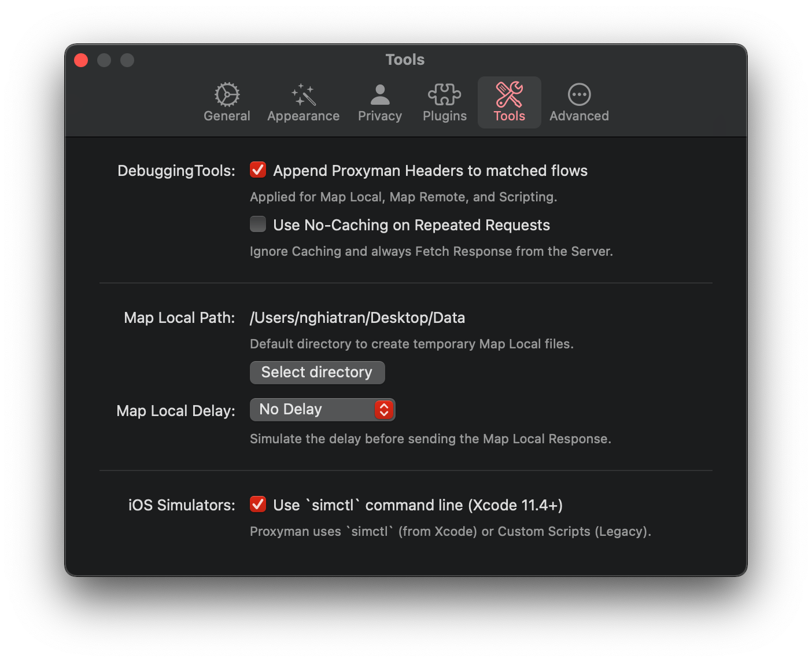Screen dimensions: 812x662
Task: Click 'Simulate the delay before sending' description
Action: [430, 439]
